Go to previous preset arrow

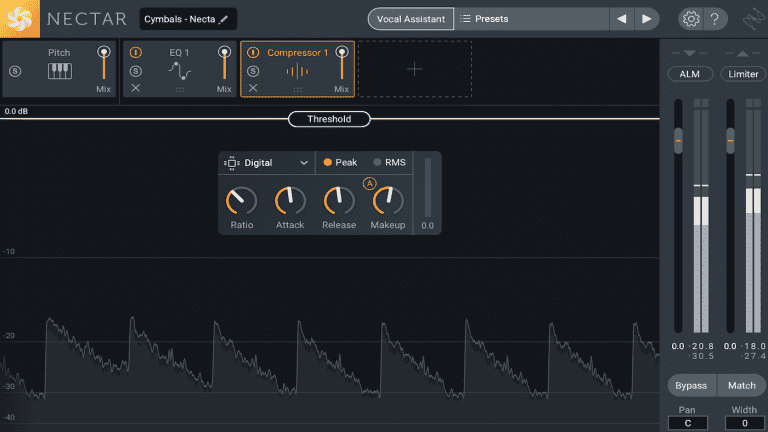coord(622,19)
